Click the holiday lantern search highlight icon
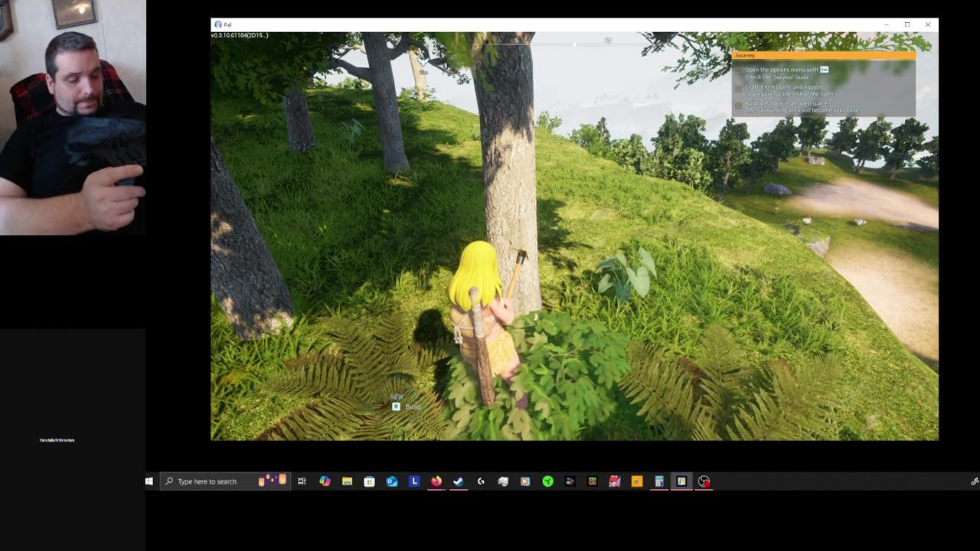 tap(273, 481)
